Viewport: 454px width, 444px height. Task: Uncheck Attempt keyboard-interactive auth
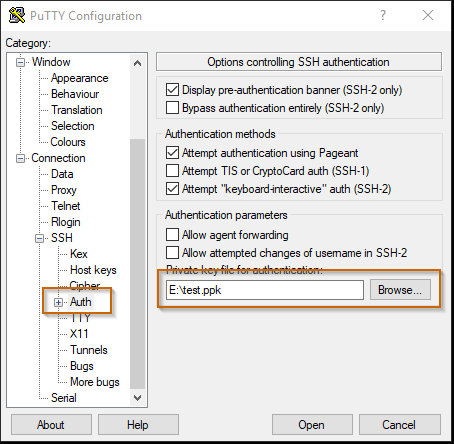point(172,189)
